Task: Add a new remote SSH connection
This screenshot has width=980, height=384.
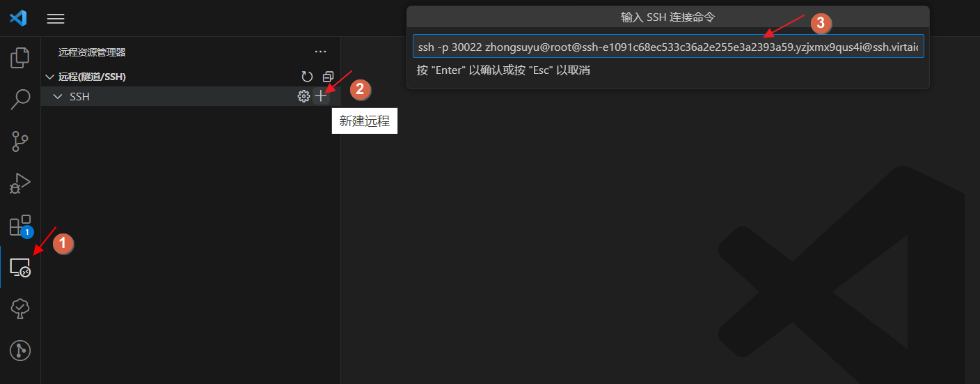Action: click(320, 96)
